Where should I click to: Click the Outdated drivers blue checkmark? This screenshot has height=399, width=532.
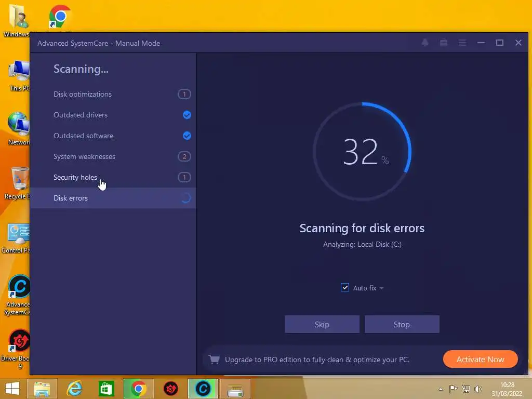tap(187, 115)
